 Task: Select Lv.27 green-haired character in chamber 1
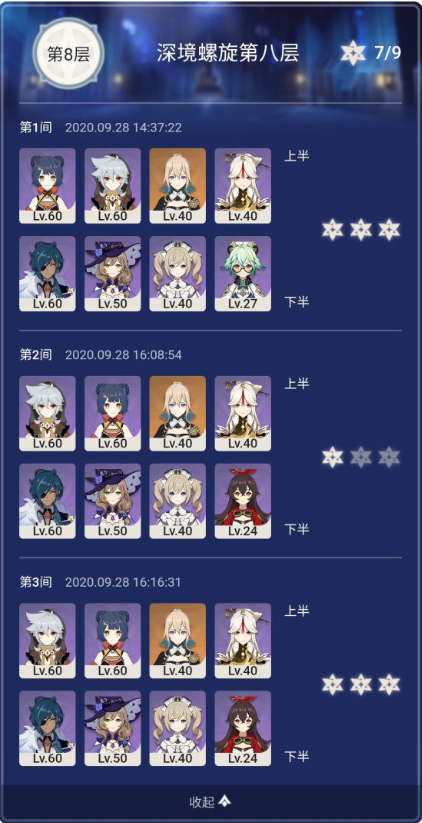pyautogui.click(x=242, y=273)
